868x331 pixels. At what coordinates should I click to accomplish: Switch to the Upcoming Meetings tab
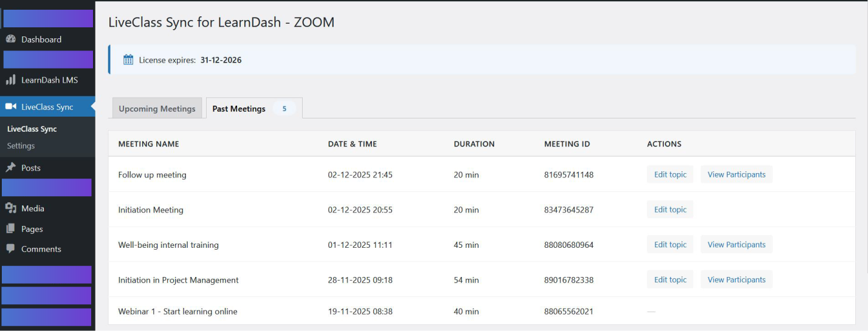[157, 109]
